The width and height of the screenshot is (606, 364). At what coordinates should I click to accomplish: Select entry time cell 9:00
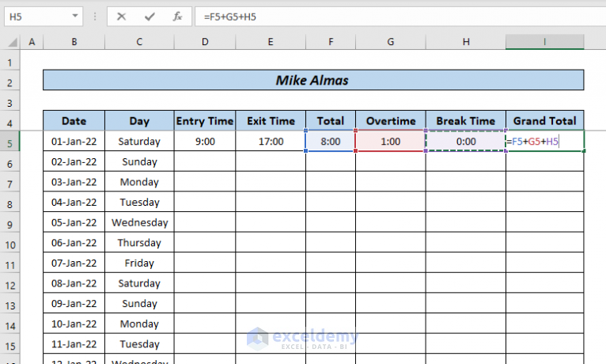(x=205, y=141)
